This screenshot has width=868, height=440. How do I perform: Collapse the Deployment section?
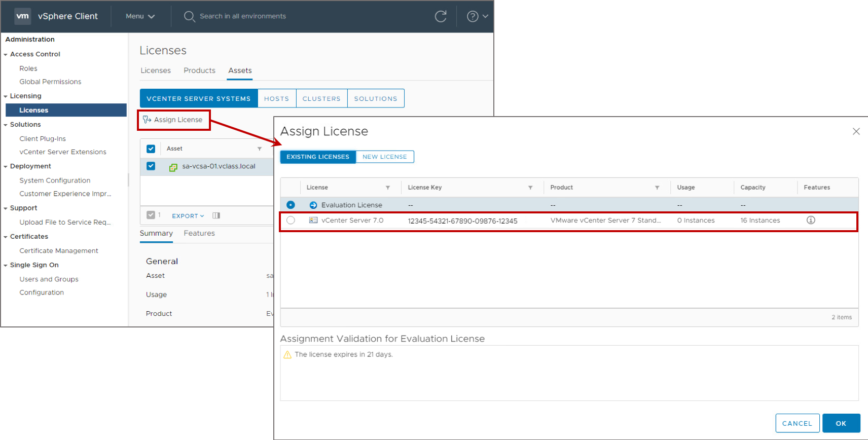point(6,167)
